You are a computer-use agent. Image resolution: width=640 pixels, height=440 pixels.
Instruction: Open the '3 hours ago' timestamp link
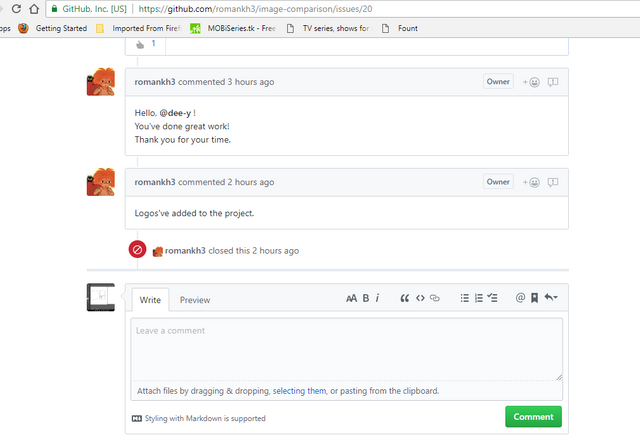pos(251,82)
